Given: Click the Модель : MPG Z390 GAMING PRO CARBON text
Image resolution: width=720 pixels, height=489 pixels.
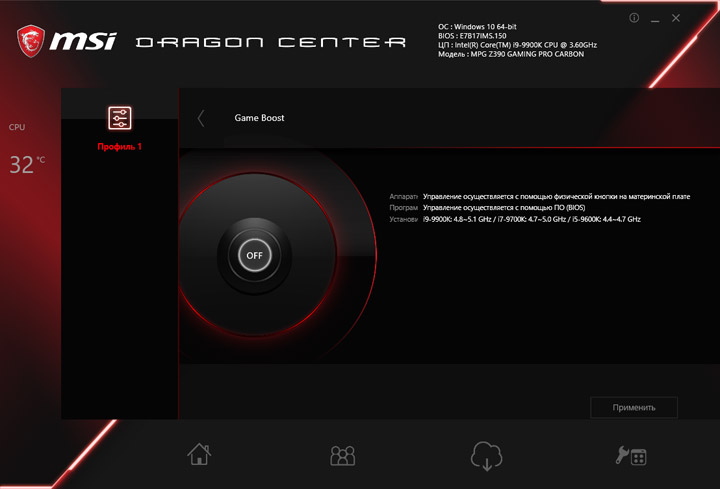Looking at the screenshot, I should point(511,54).
